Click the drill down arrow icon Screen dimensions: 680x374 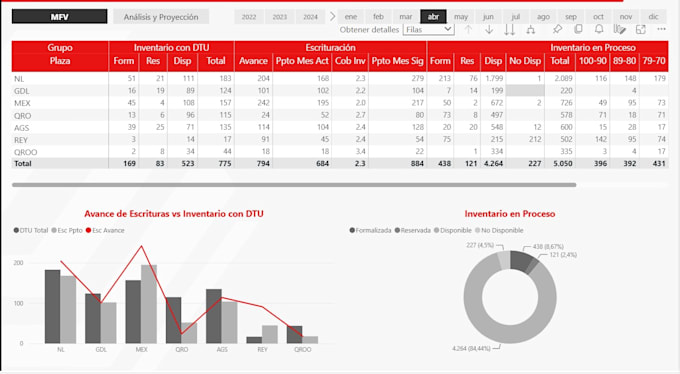489,30
